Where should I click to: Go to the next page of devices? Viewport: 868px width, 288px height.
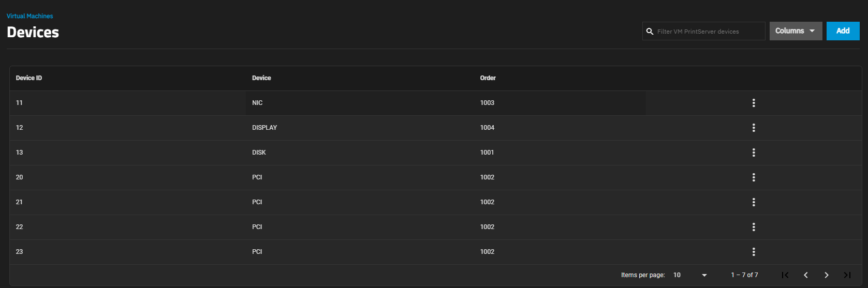827,275
